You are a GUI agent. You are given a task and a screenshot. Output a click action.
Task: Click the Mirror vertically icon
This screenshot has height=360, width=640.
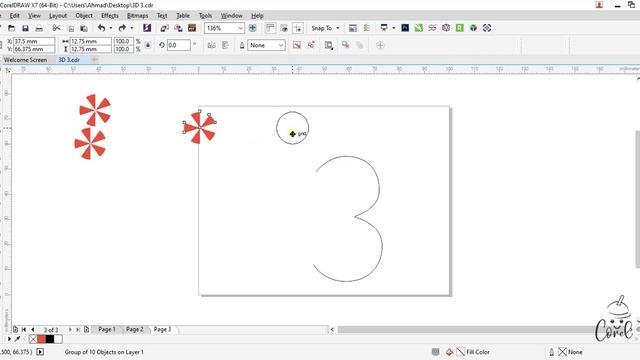coord(225,45)
